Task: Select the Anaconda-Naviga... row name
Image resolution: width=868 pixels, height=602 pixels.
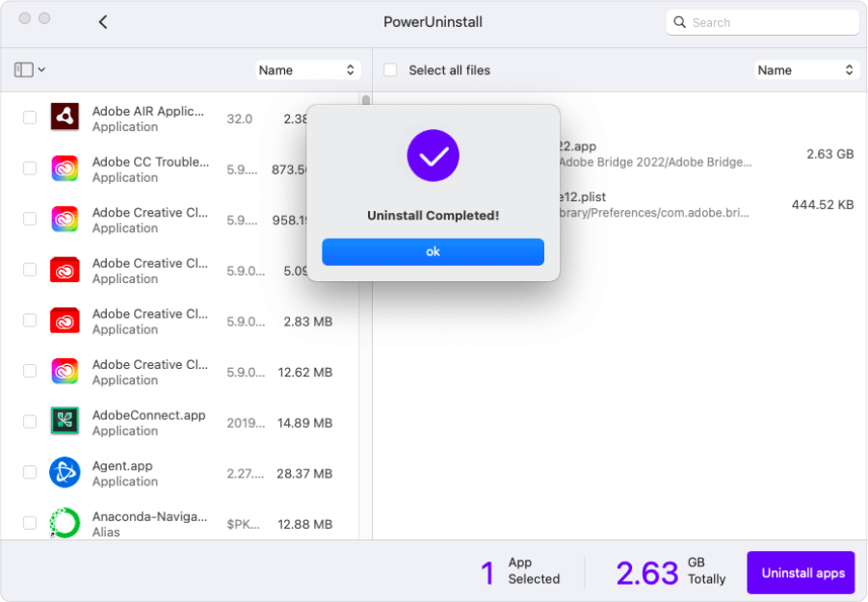Action: [149, 516]
